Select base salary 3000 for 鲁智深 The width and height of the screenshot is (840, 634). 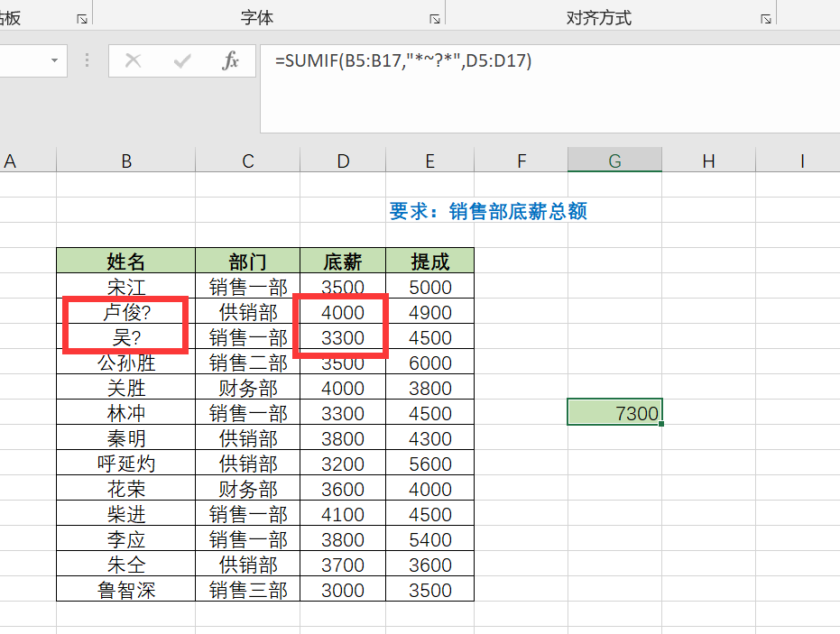(x=343, y=589)
